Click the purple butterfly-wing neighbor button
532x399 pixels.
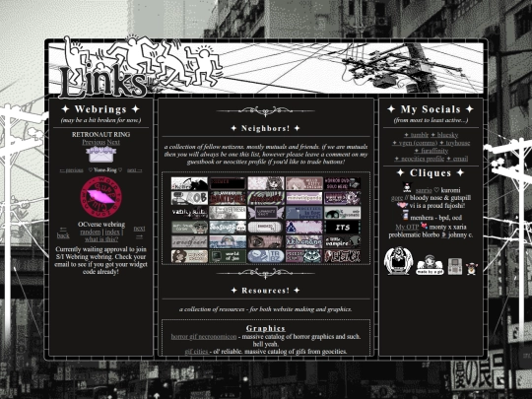coord(266,213)
